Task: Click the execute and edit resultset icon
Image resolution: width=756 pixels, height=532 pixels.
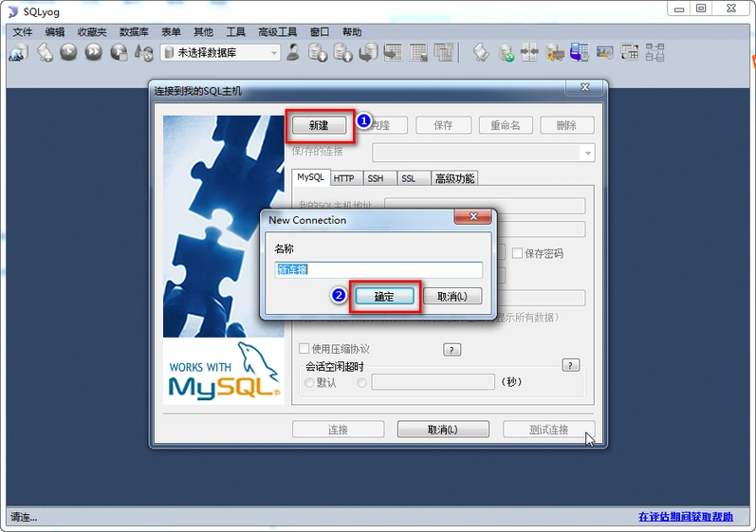Action: tap(119, 52)
